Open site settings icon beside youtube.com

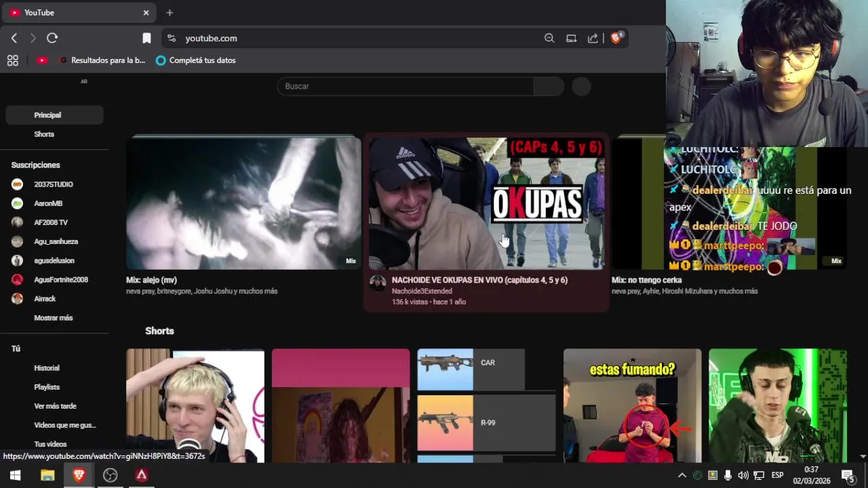tap(171, 39)
